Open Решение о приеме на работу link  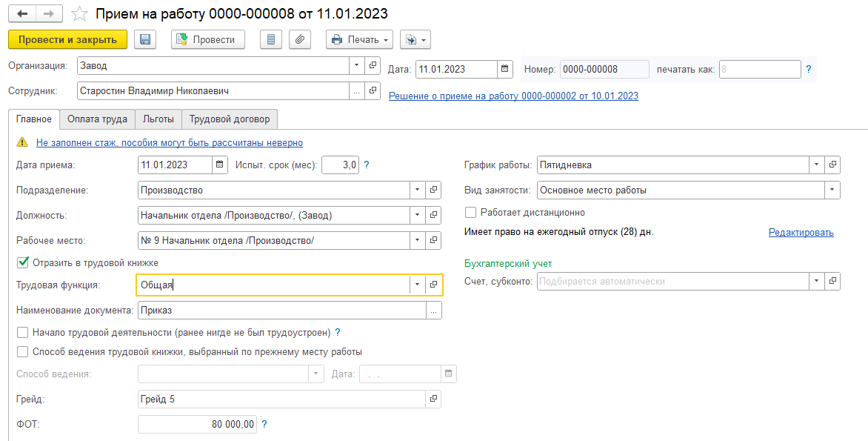513,96
